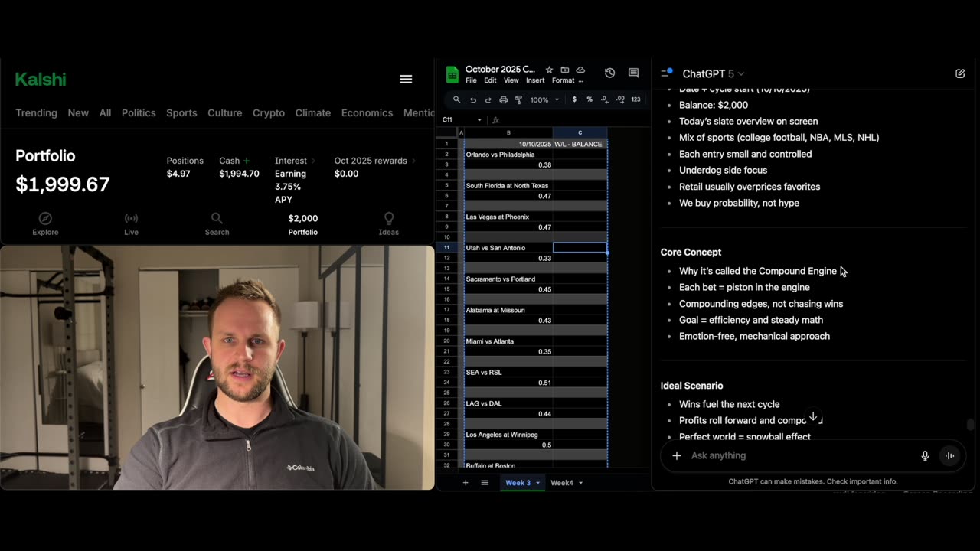Print the spreadsheet
980x551 pixels.
point(503,99)
